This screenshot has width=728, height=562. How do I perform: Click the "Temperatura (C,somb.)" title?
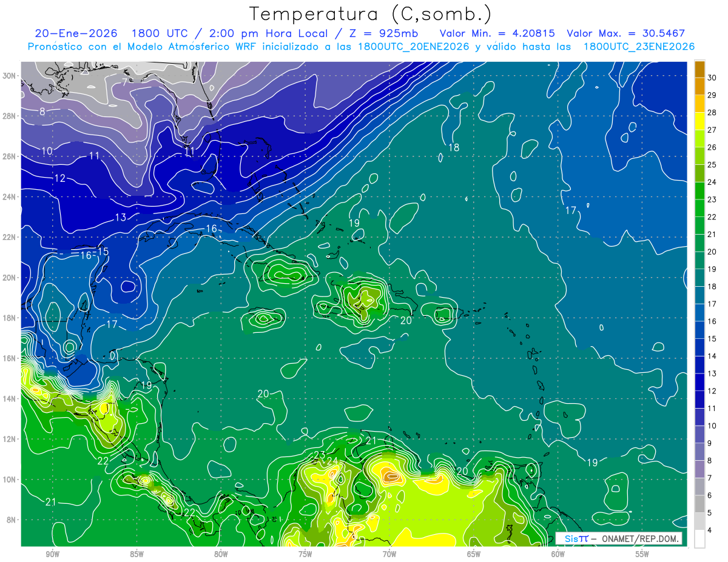(x=369, y=15)
